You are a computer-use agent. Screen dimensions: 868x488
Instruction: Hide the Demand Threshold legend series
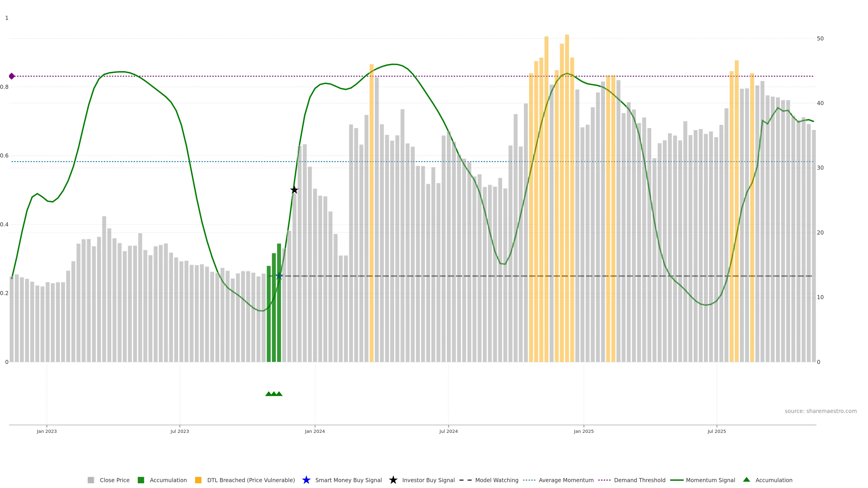pos(639,480)
